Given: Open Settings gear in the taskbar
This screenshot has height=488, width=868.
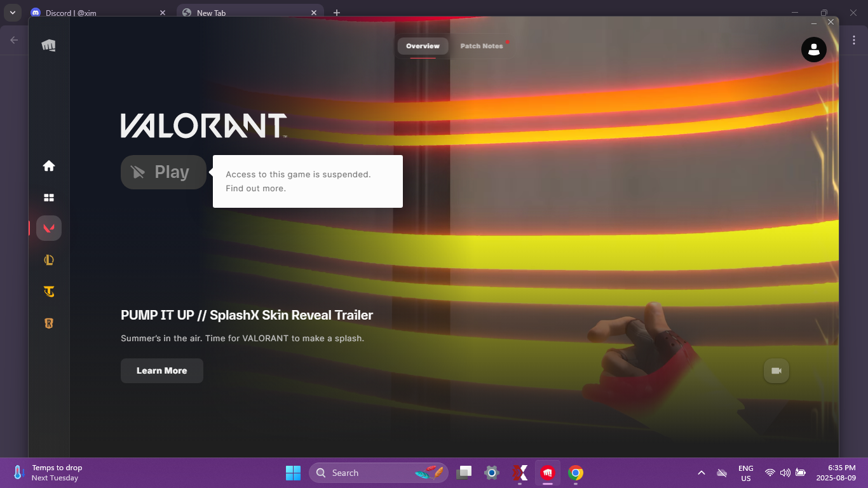Looking at the screenshot, I should (492, 473).
